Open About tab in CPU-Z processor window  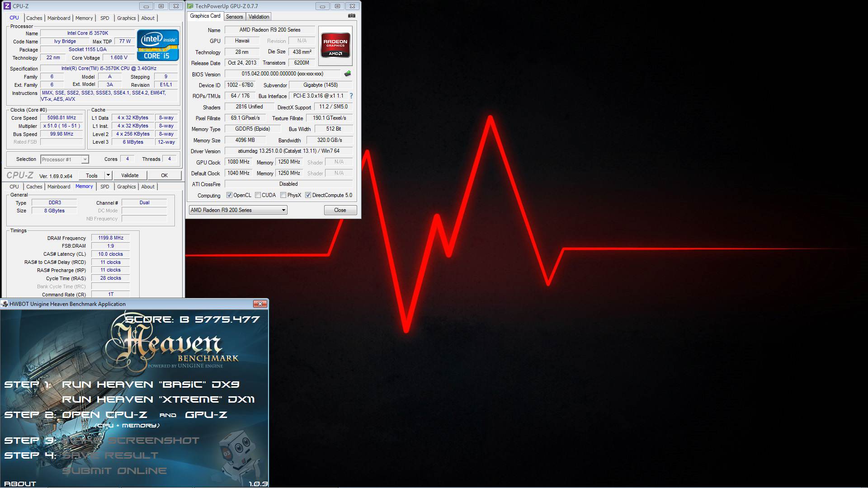pos(148,18)
